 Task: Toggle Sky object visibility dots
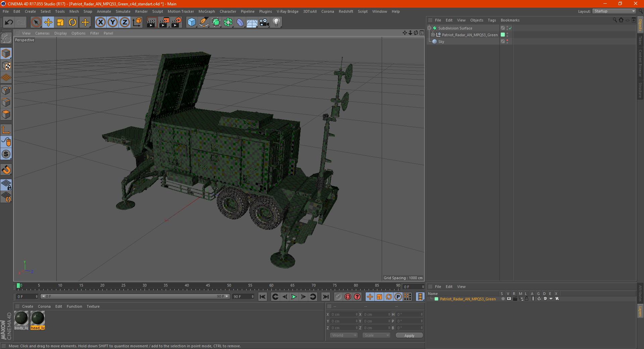click(x=507, y=41)
